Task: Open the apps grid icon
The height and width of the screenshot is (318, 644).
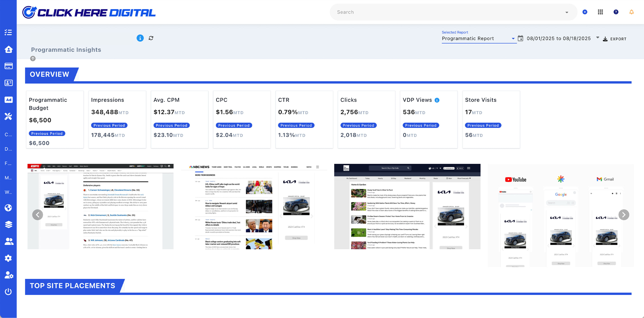Action: tap(600, 12)
